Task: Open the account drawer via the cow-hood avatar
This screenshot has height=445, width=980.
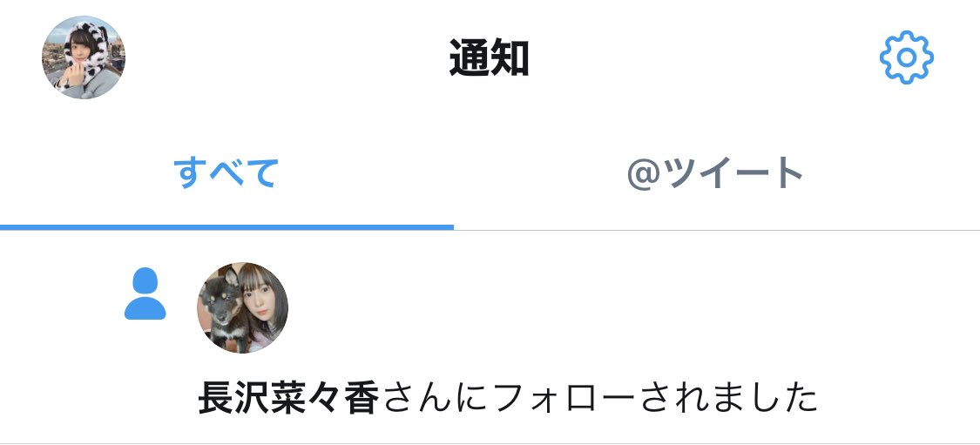Action: [84, 57]
